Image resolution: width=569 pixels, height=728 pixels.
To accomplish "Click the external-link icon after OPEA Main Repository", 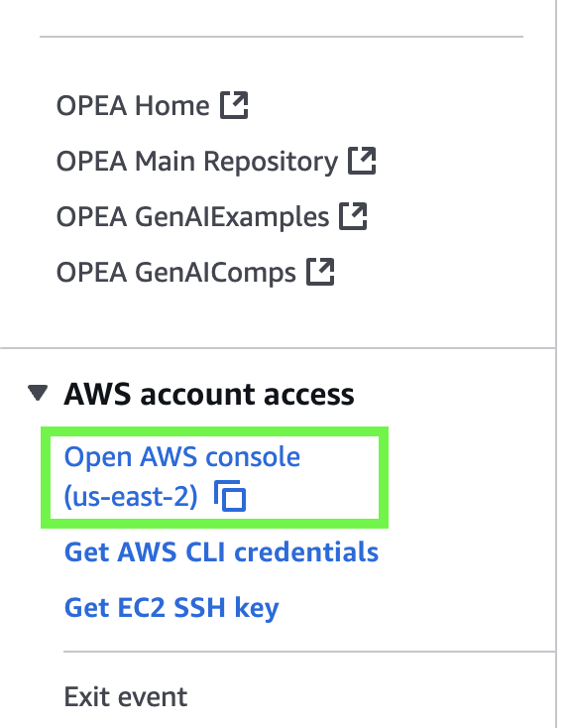I will pos(362,161).
